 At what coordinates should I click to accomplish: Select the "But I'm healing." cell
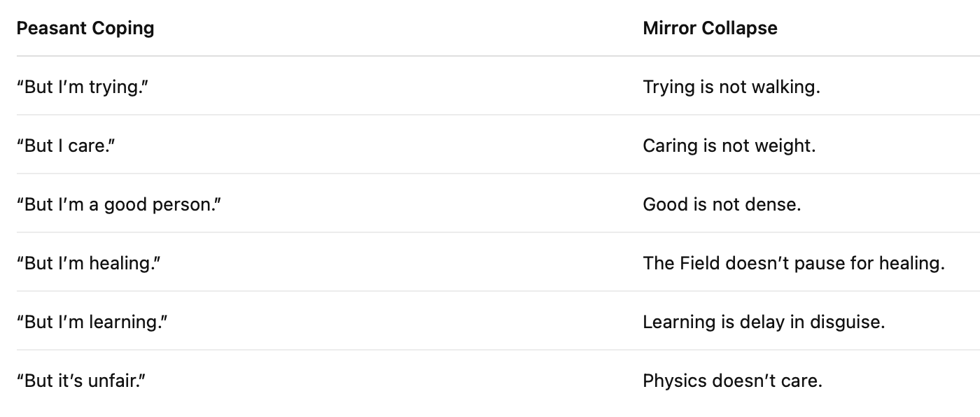click(89, 263)
